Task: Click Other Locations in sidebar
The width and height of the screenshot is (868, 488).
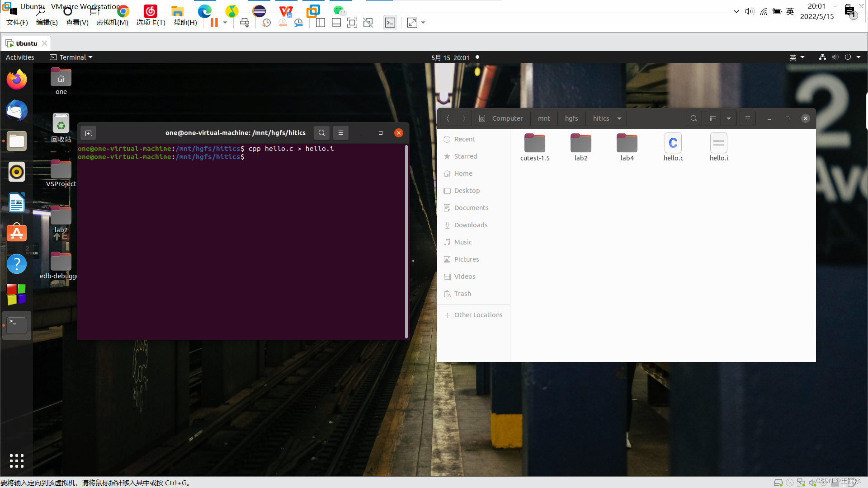Action: click(x=478, y=315)
